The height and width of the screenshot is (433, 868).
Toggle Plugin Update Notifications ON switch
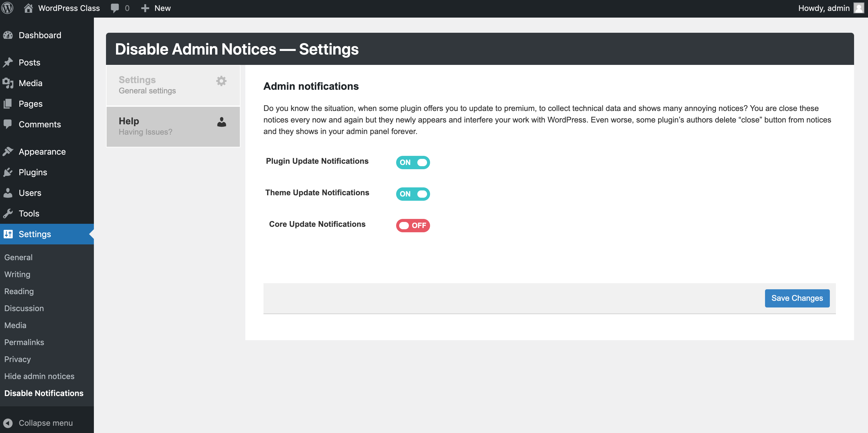click(x=413, y=162)
